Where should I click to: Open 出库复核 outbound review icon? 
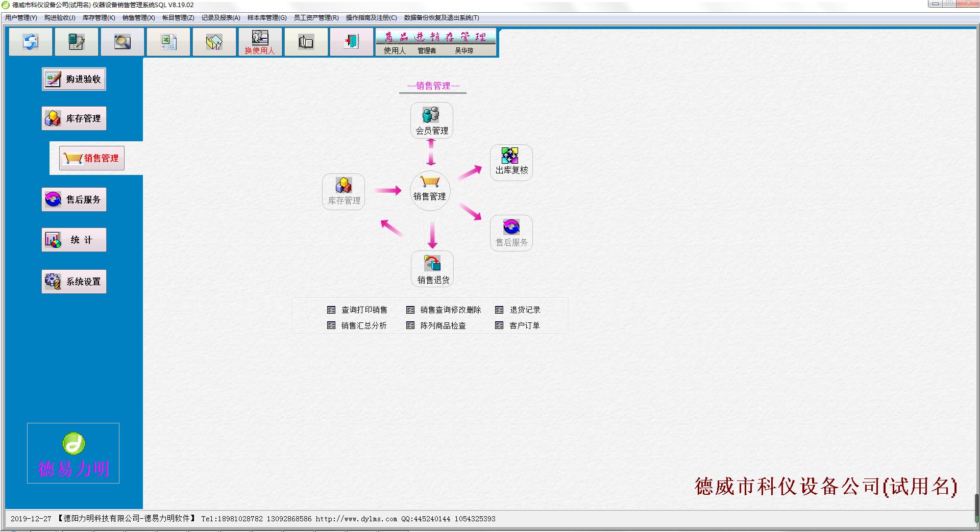pos(511,162)
